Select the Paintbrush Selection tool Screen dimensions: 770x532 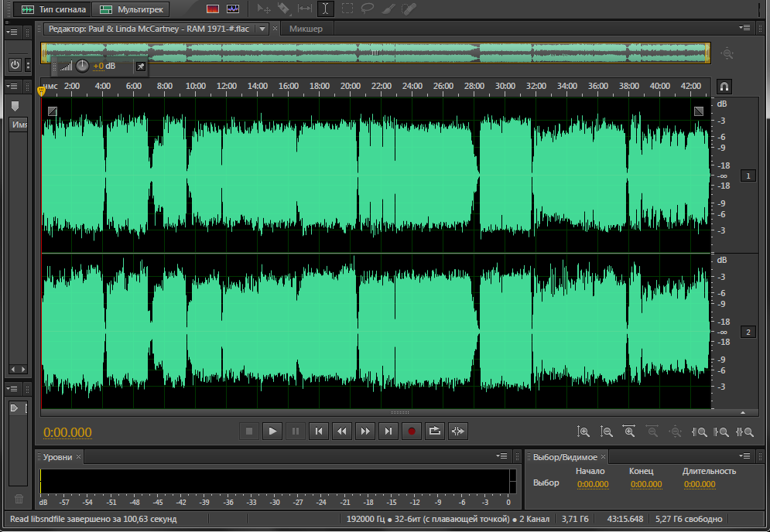388,9
